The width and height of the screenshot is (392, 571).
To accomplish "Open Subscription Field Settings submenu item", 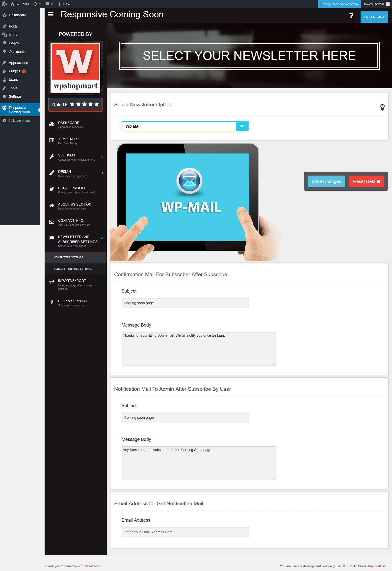I will (76, 269).
